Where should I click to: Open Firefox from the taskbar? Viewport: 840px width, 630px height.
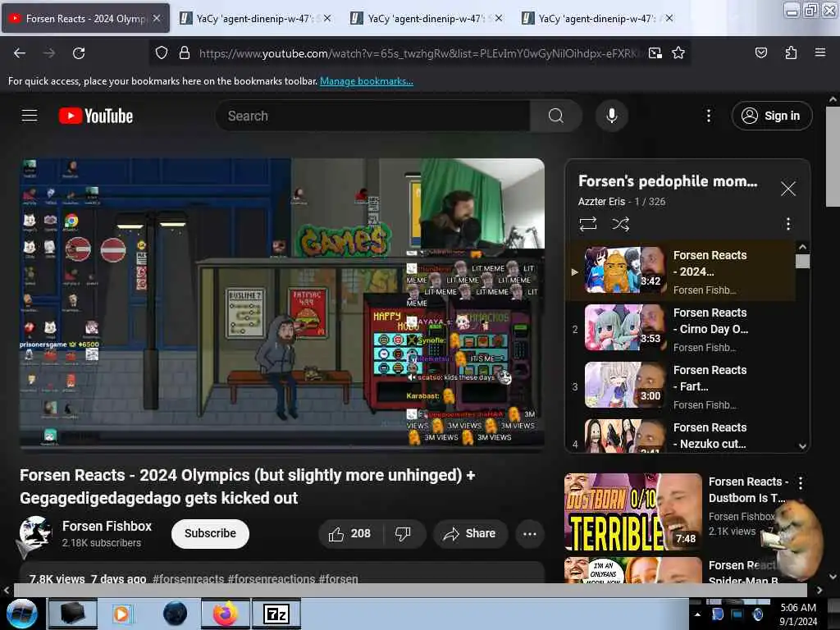click(225, 614)
